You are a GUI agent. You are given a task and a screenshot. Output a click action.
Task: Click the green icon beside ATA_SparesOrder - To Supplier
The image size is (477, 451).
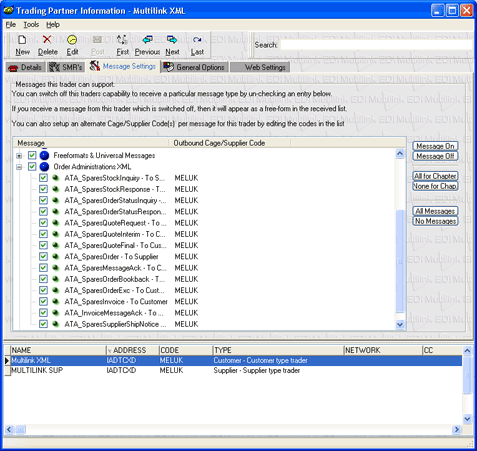pos(56,256)
